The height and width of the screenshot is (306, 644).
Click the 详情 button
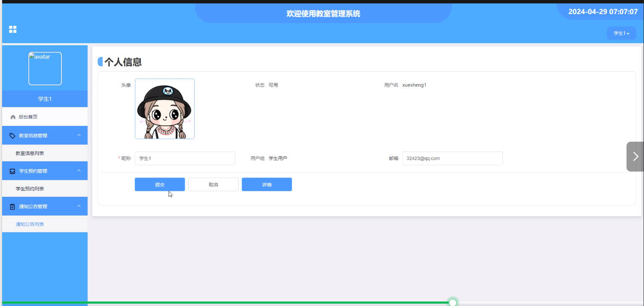click(267, 184)
